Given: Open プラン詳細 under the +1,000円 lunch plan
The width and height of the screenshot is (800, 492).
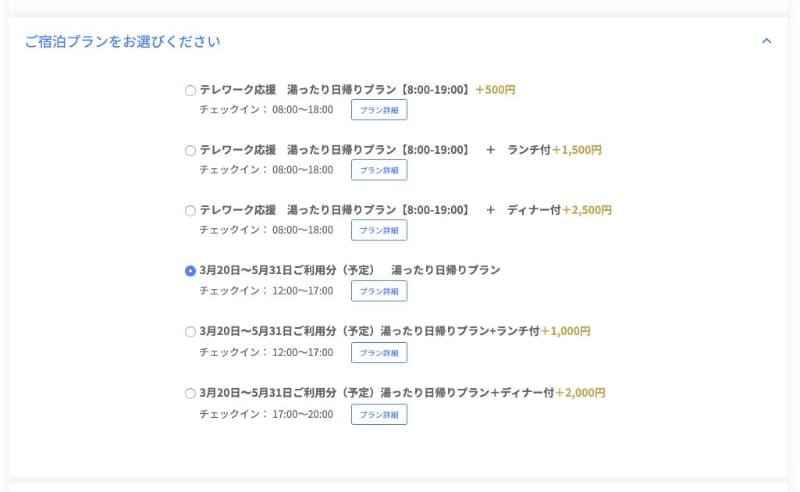Looking at the screenshot, I should pyautogui.click(x=379, y=352).
